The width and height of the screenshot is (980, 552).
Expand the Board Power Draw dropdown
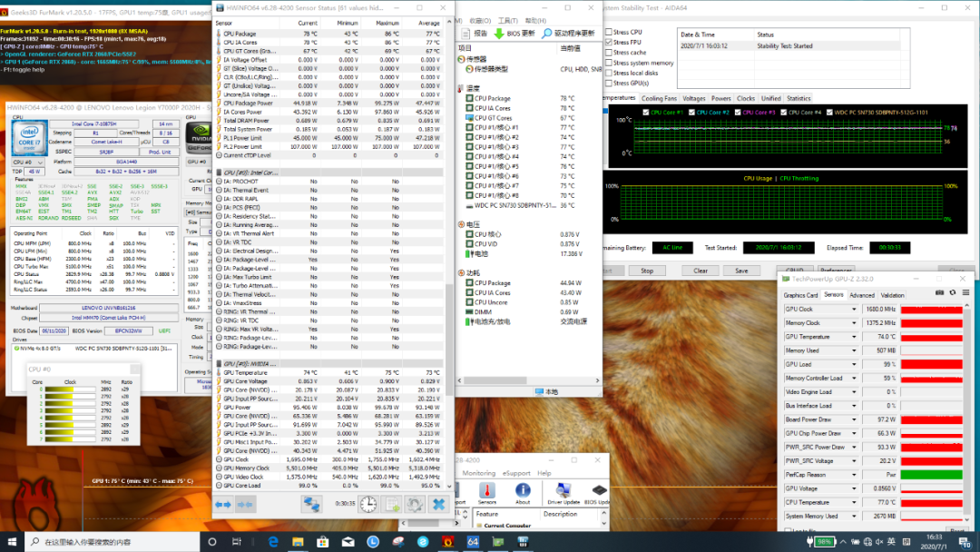click(854, 419)
